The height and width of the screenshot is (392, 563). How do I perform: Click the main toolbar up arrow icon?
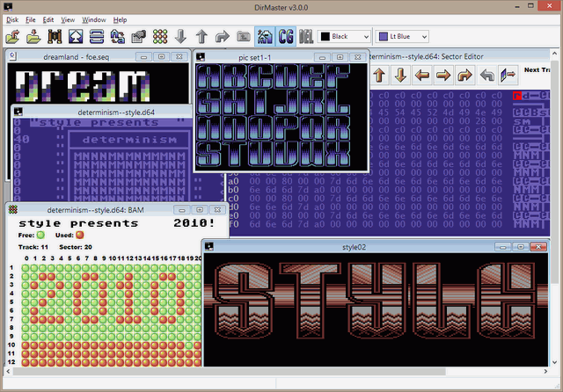(201, 37)
